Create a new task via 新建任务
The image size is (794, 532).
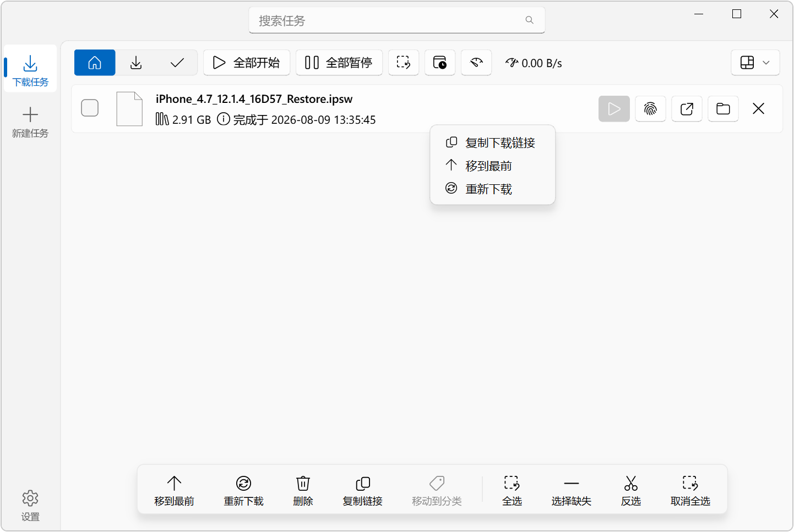pos(30,122)
